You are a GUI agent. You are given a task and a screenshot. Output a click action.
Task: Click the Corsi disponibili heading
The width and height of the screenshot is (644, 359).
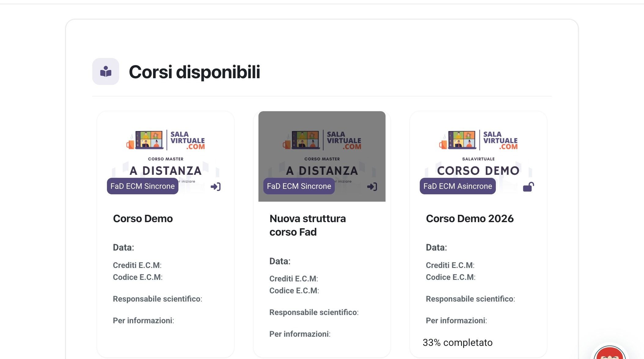click(195, 72)
